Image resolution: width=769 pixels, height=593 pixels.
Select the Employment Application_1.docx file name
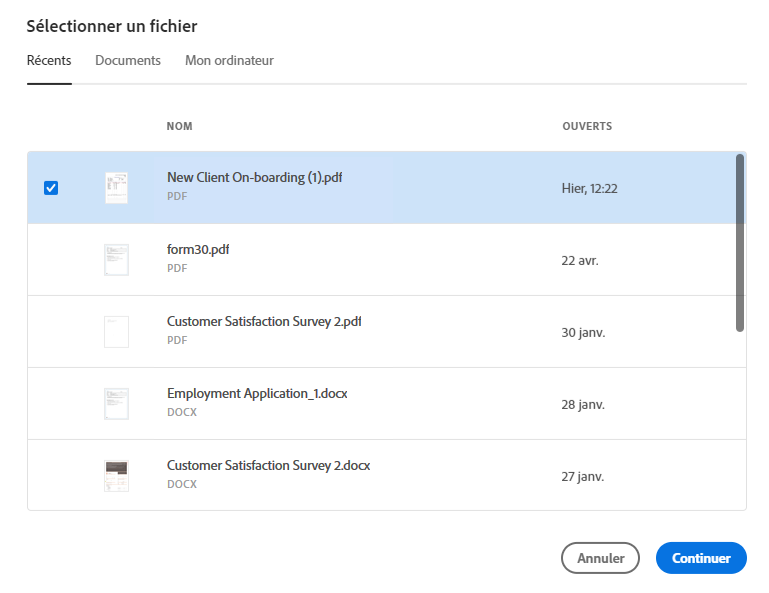coord(257,394)
